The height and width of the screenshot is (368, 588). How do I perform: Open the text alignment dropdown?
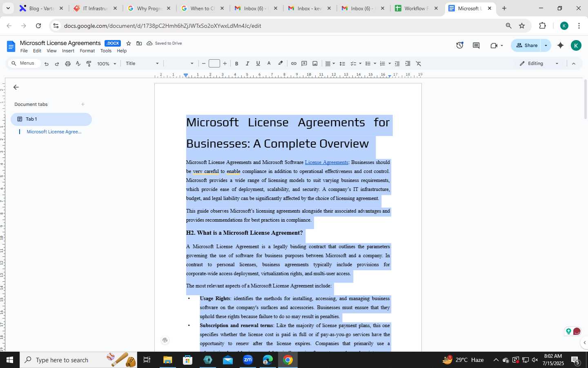(x=330, y=64)
